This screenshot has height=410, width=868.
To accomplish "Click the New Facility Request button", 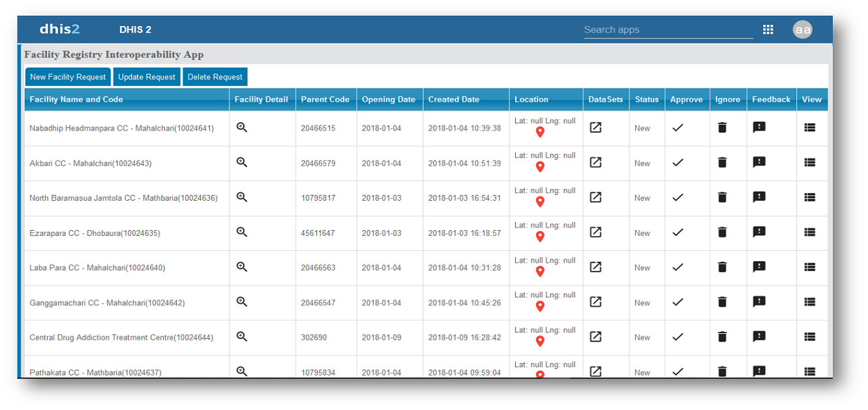I will [68, 77].
